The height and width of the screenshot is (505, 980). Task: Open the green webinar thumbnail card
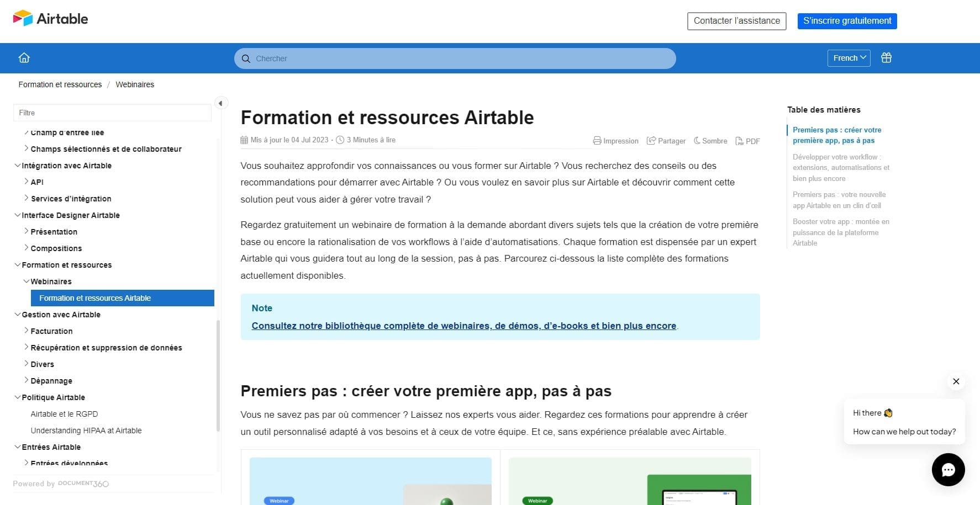(x=630, y=481)
